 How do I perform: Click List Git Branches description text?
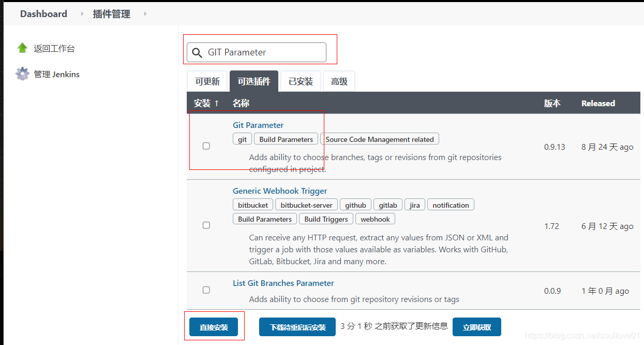click(x=354, y=299)
